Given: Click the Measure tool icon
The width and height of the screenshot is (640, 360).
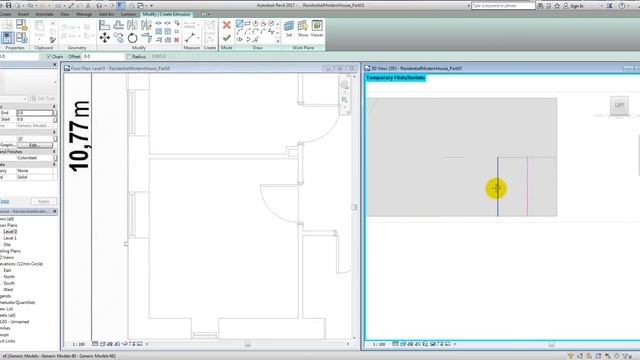Looking at the screenshot, I should point(189,38).
